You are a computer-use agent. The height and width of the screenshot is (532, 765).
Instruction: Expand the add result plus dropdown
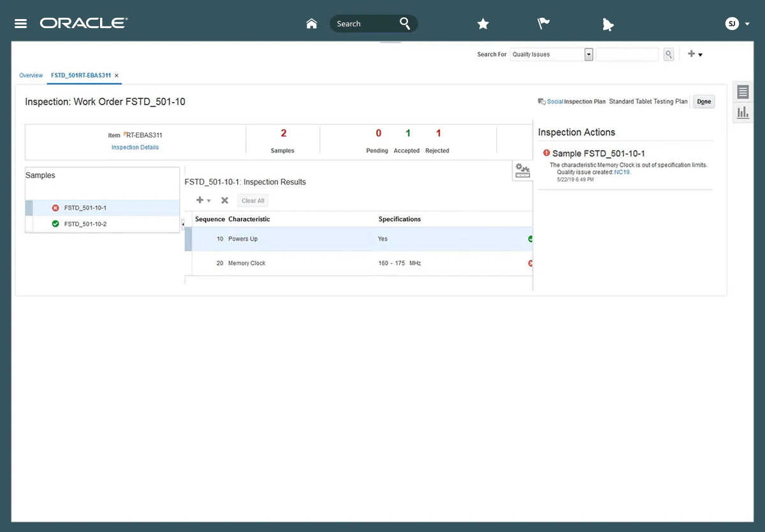pos(203,201)
